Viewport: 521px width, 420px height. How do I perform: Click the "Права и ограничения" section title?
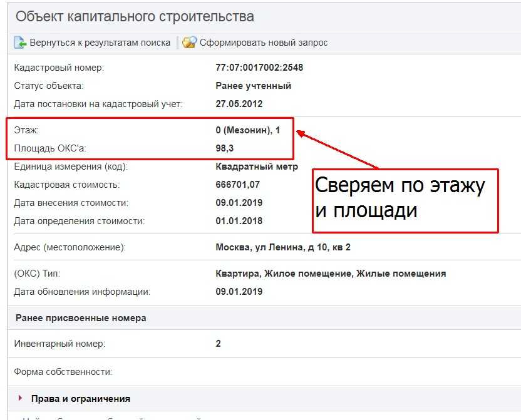(x=80, y=399)
